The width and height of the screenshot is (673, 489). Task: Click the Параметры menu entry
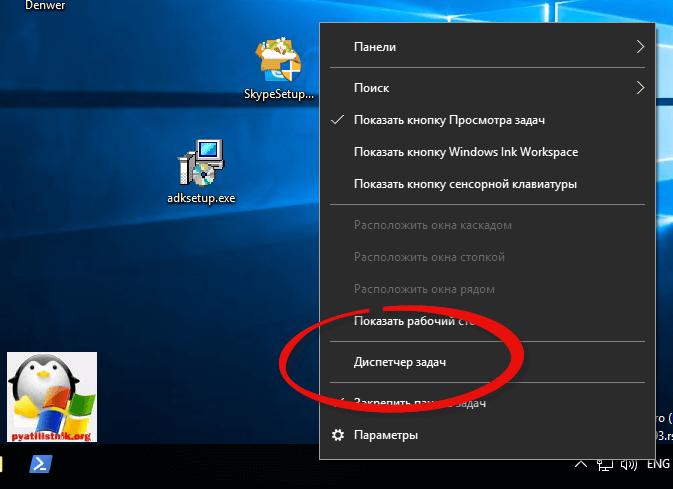[x=385, y=435]
